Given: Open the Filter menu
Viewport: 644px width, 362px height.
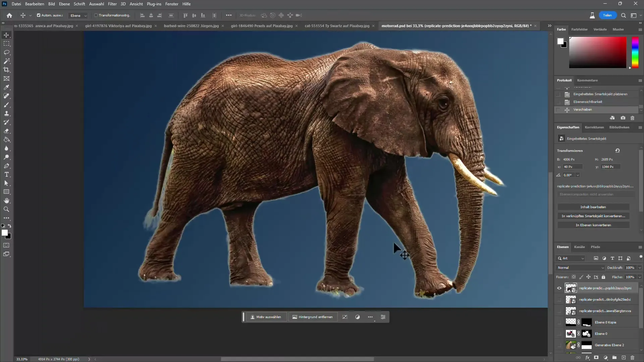Looking at the screenshot, I should point(112,4).
